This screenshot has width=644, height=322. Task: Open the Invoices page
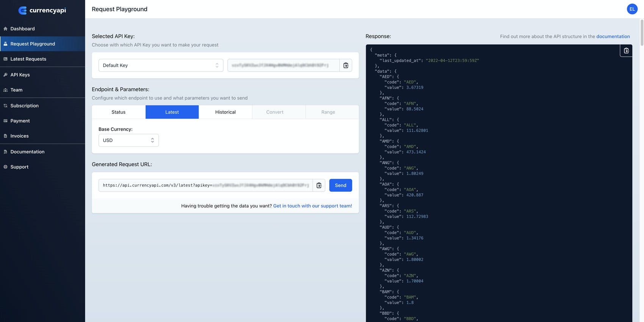point(42,136)
